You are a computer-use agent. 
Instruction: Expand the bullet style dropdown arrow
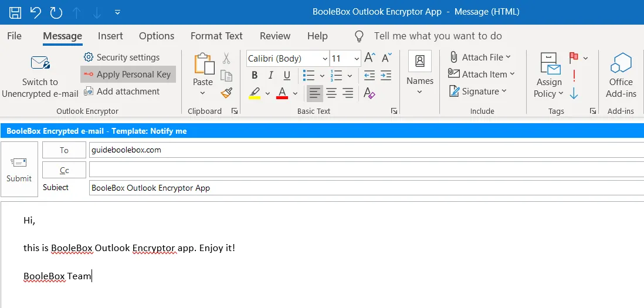click(322, 76)
